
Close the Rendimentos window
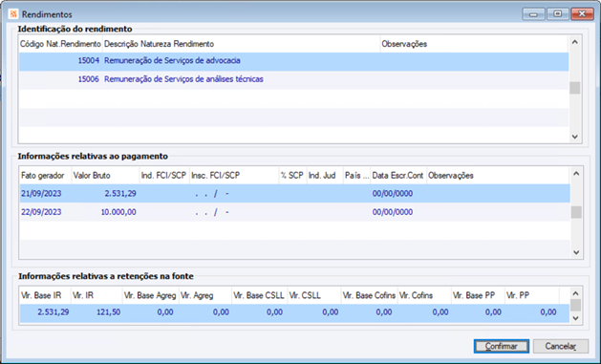[x=582, y=14]
